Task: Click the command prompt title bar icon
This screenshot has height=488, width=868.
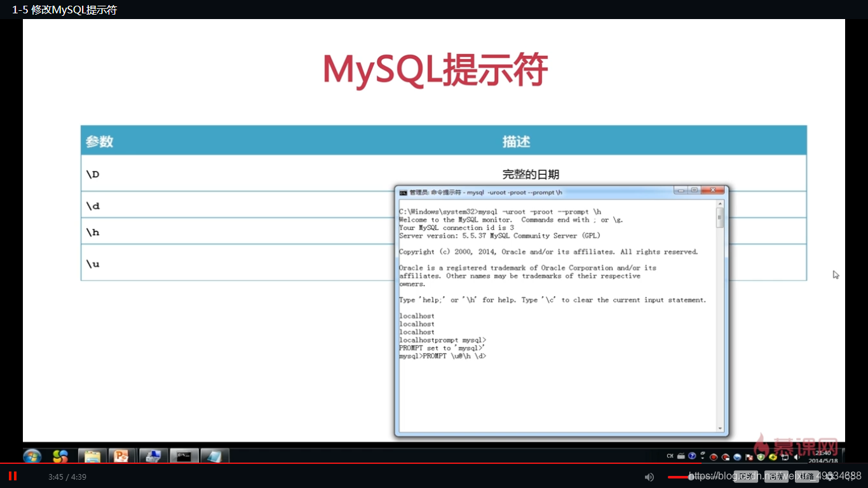Action: 403,192
